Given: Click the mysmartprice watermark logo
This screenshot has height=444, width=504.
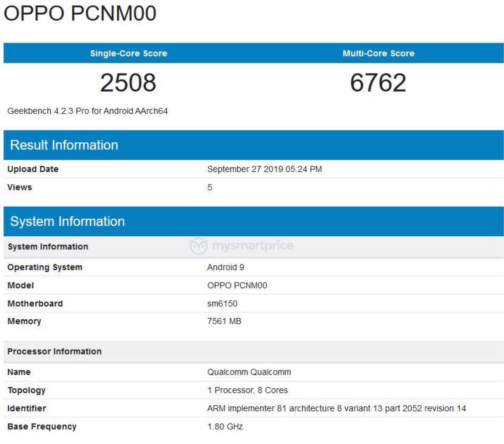Looking at the screenshot, I should coord(243,246).
